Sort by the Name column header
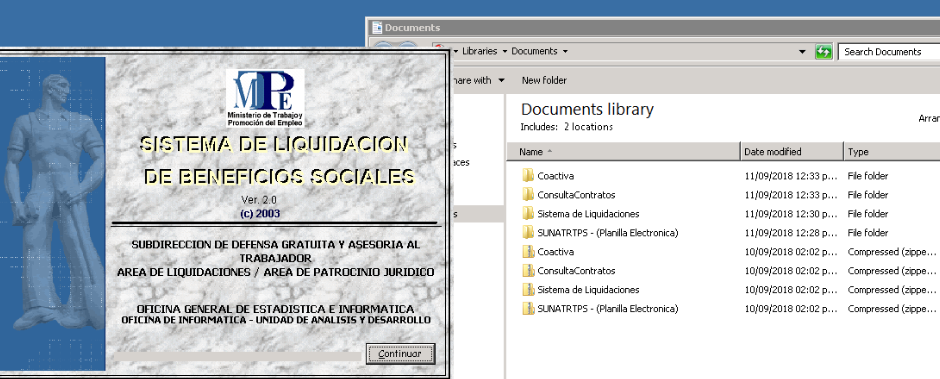The height and width of the screenshot is (379, 940). tap(623, 152)
